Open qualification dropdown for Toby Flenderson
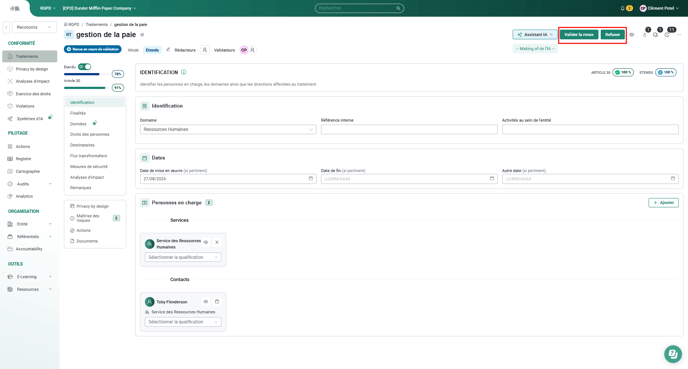This screenshot has height=369, width=688. (x=183, y=322)
